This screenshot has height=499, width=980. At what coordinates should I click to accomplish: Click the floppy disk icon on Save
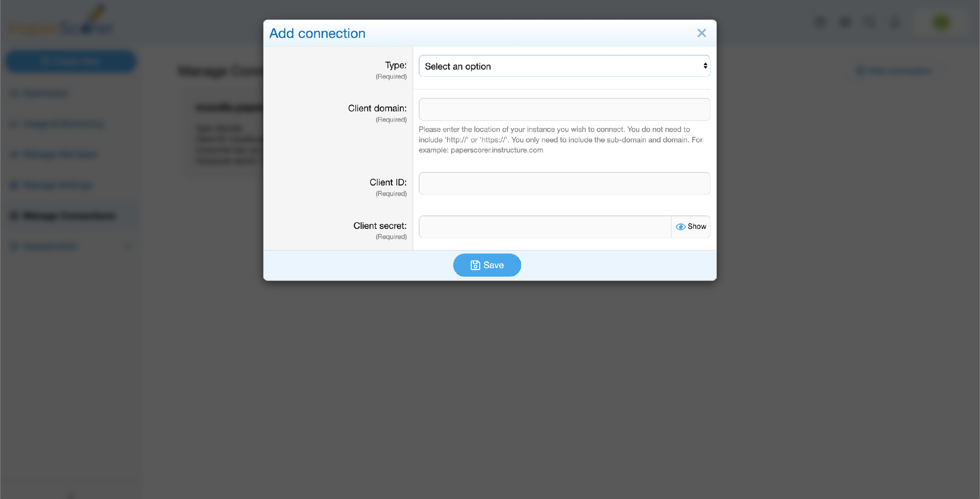475,265
